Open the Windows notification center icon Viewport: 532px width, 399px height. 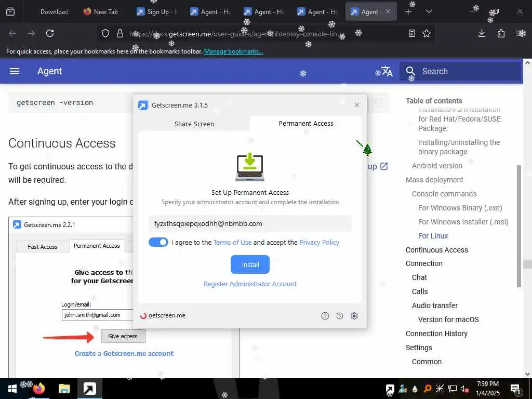point(516,389)
